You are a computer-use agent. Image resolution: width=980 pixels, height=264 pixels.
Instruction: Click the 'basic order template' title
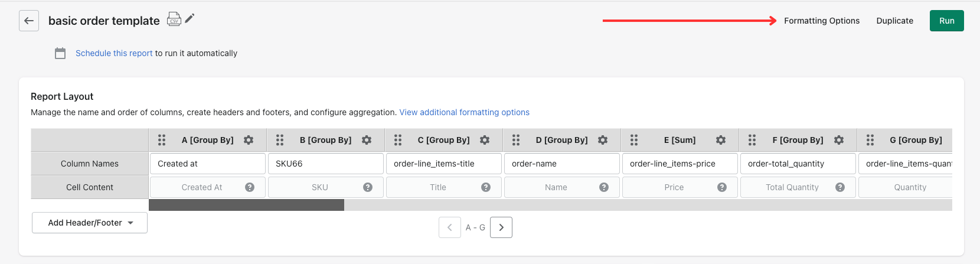(104, 21)
